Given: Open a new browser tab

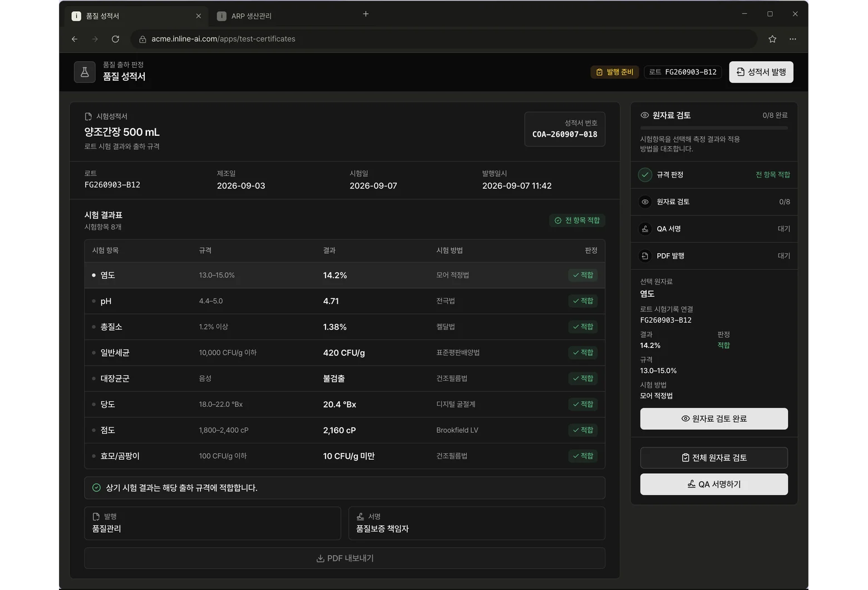Looking at the screenshot, I should coord(366,14).
